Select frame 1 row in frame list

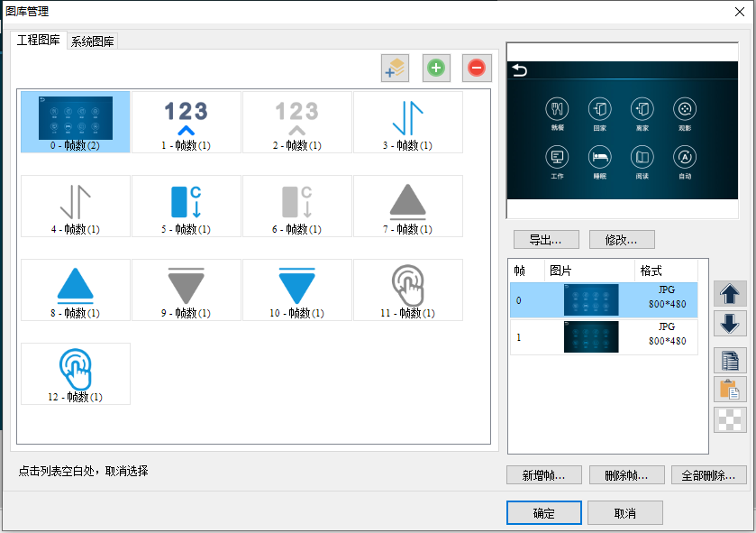tap(604, 336)
